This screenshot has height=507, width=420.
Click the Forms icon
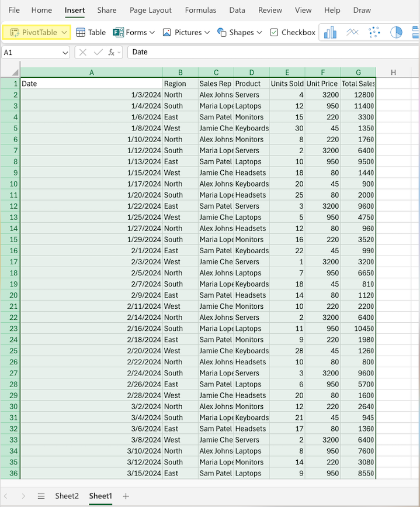pos(118,32)
